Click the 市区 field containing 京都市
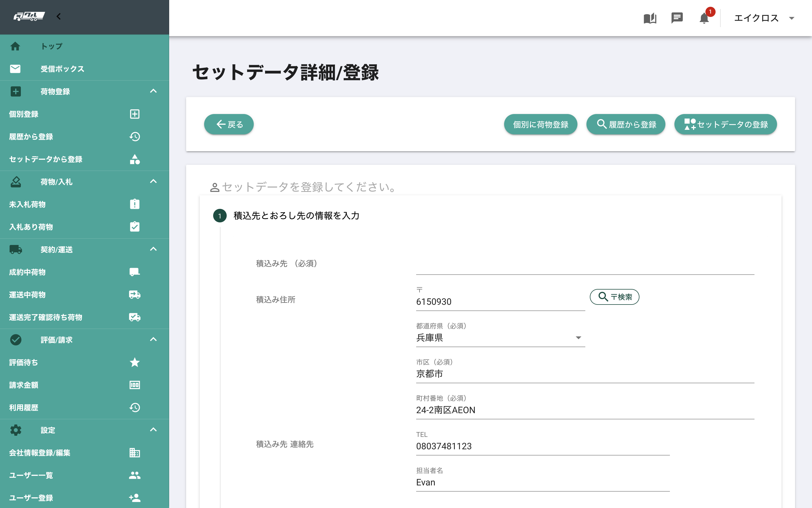Viewport: 812px width, 508px height. [585, 374]
